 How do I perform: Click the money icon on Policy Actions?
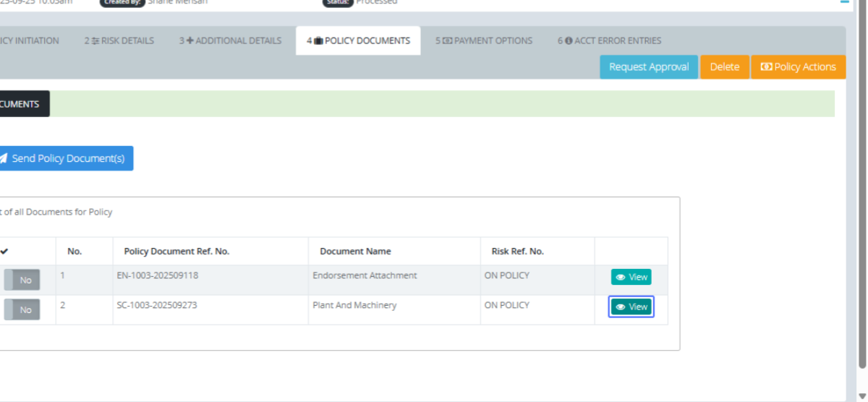pos(766,67)
